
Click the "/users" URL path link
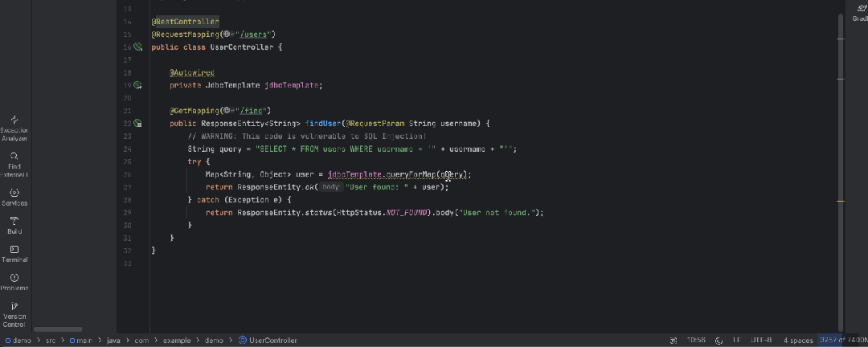(253, 35)
